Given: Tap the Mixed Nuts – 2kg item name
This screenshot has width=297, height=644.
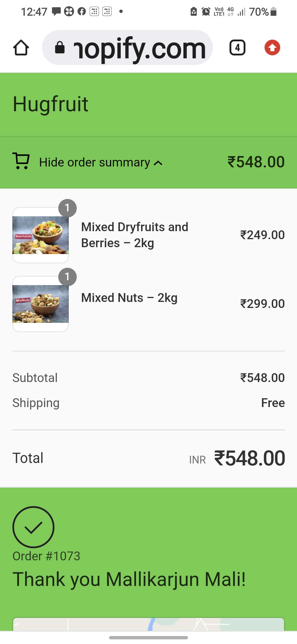Looking at the screenshot, I should click(129, 298).
